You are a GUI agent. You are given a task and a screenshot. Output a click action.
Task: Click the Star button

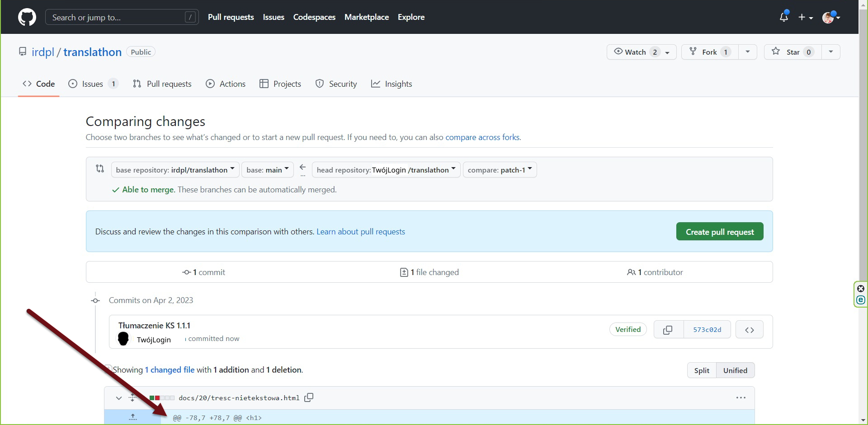(793, 52)
